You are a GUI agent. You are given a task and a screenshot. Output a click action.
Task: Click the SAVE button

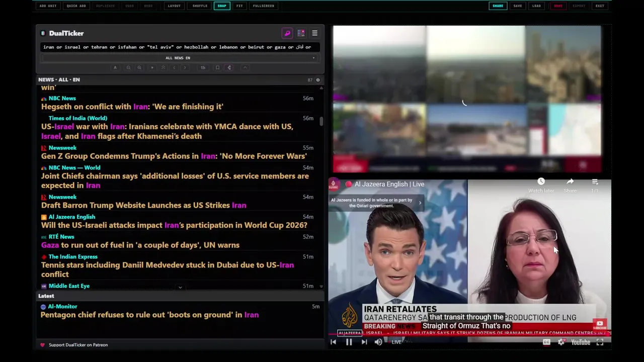[x=517, y=6]
